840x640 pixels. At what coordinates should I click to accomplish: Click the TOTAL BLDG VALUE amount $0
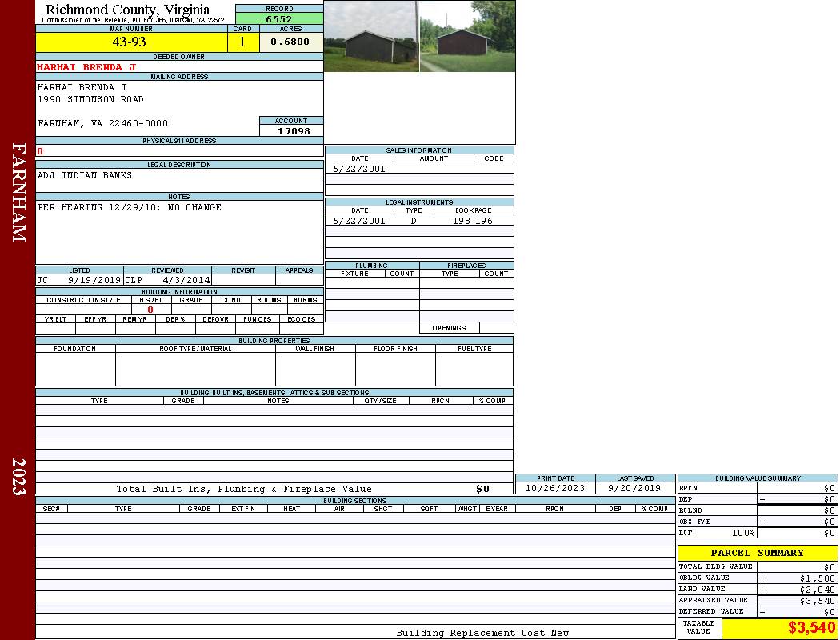[x=830, y=567]
